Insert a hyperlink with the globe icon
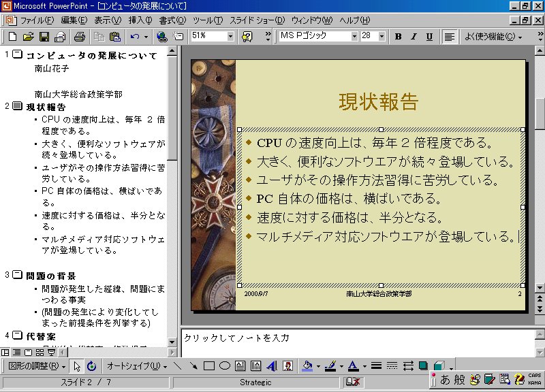 click(x=161, y=37)
